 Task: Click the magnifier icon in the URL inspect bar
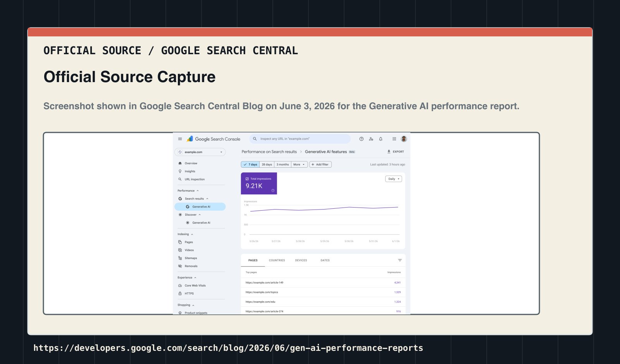pyautogui.click(x=255, y=139)
